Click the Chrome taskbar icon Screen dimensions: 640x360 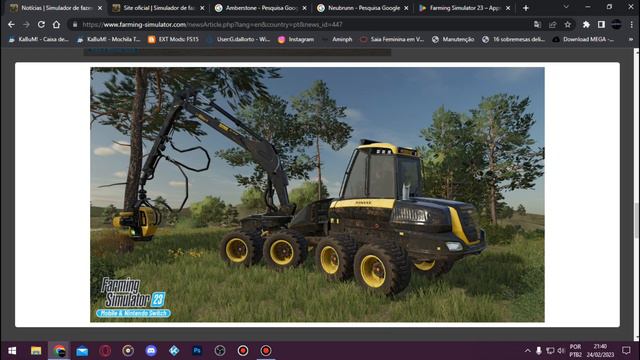point(59,351)
